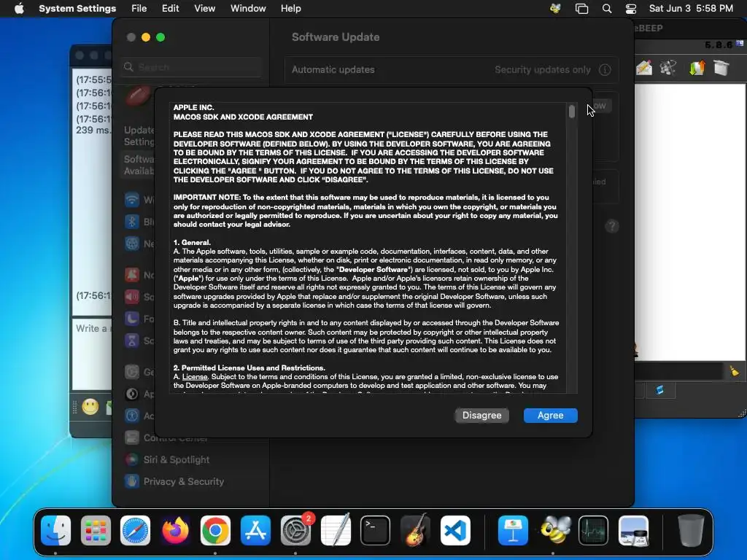Viewport: 747px width, 560px height.
Task: Click the smiley emoticon icon in chat window
Action: point(90,406)
